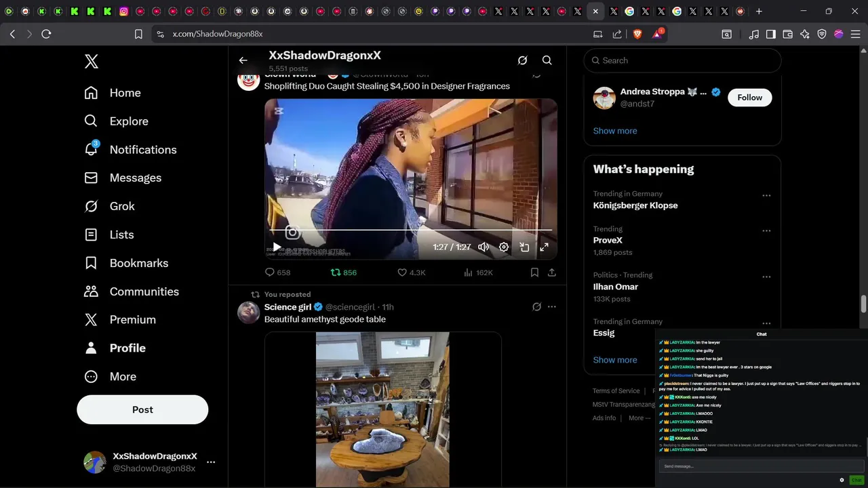868x488 pixels.
Task: Click the chat Send message field
Action: click(761, 466)
